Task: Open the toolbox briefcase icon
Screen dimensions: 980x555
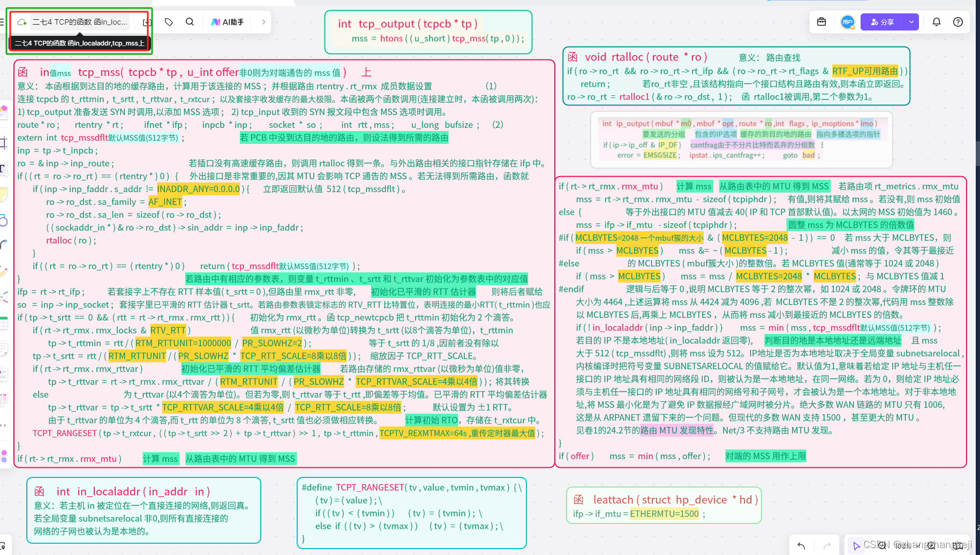Action: pyautogui.click(x=821, y=22)
